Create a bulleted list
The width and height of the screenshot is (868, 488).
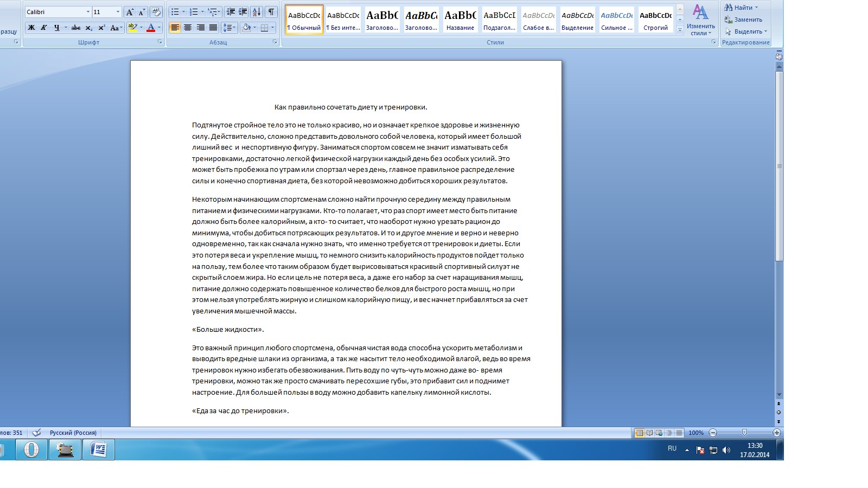pyautogui.click(x=175, y=12)
